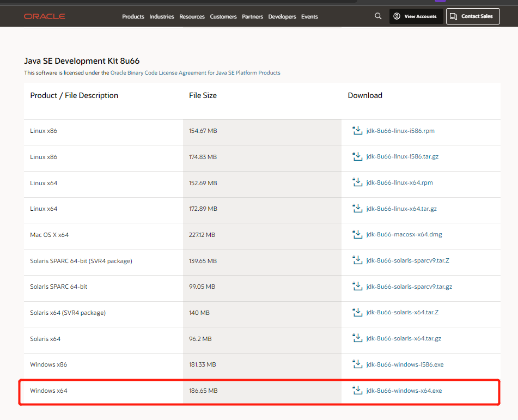Click the Java SE Development Kit 8u66 heading
The width and height of the screenshot is (518, 420).
(82, 61)
